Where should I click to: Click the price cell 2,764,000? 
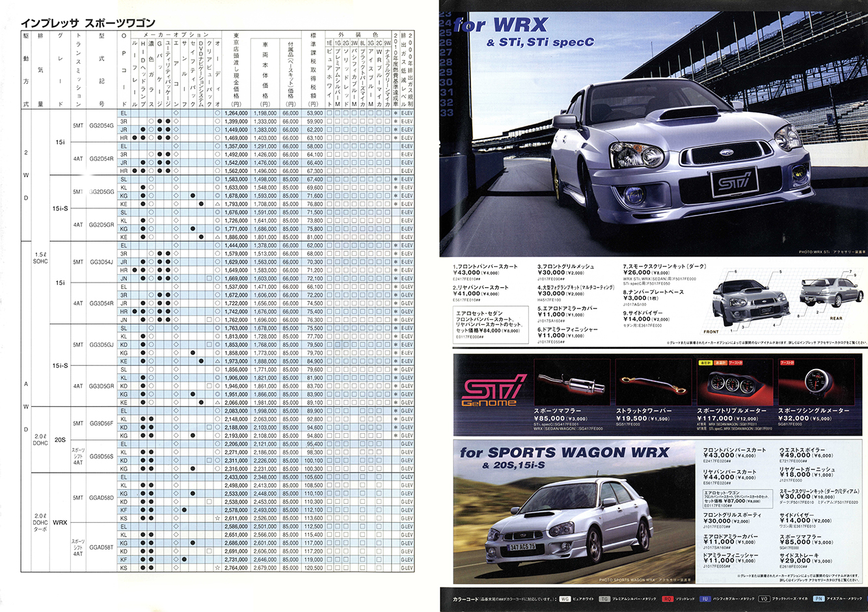pos(236,568)
